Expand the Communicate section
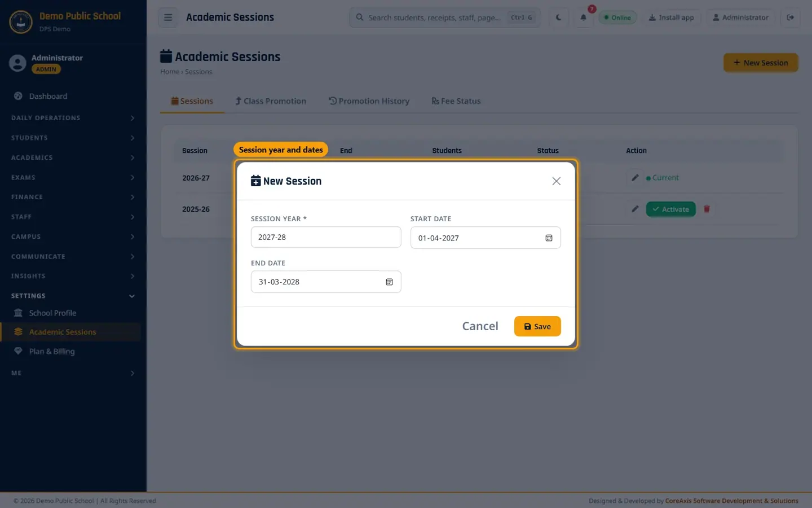812x508 pixels. [x=73, y=256]
